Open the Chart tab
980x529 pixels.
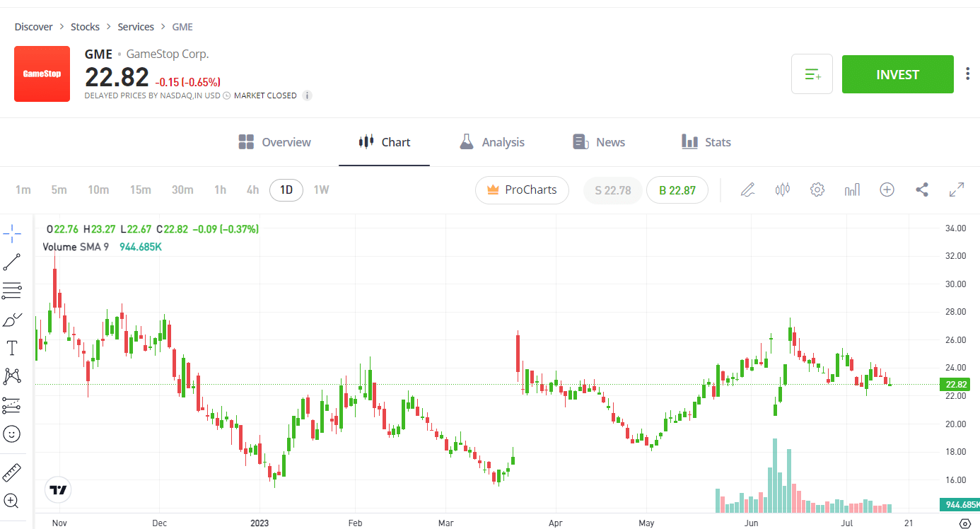point(384,142)
